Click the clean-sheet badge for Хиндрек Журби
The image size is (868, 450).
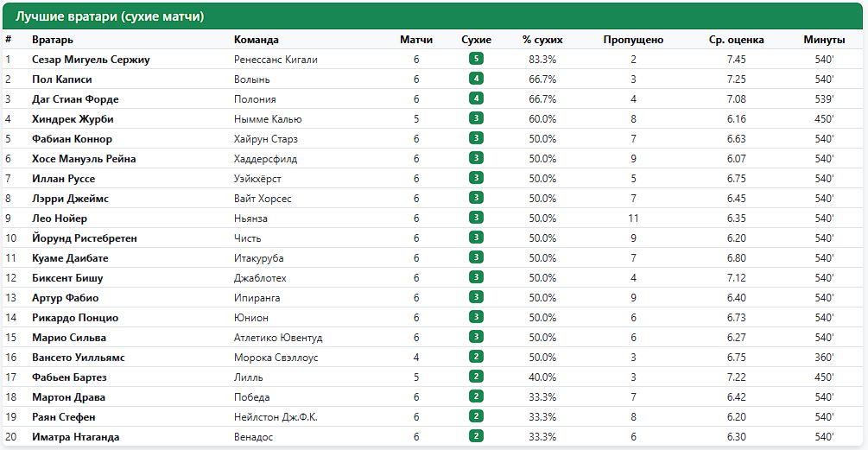(476, 118)
